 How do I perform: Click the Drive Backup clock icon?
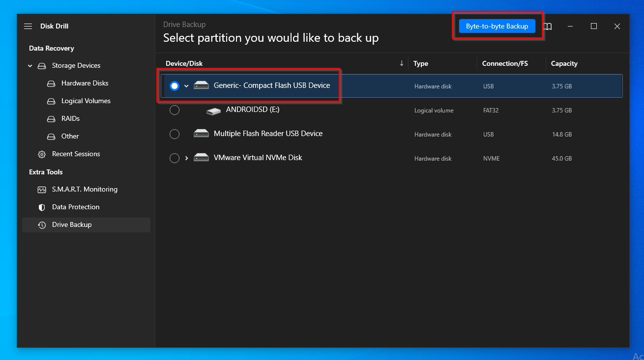(42, 225)
